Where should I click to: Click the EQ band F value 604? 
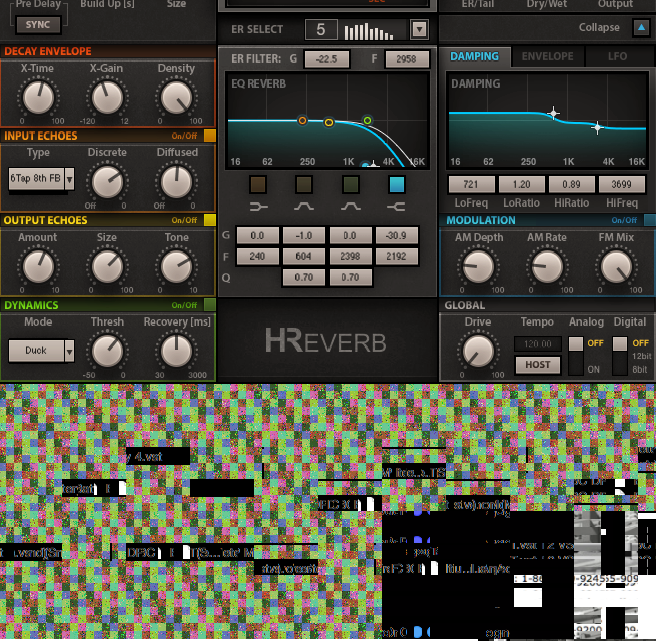(x=304, y=256)
